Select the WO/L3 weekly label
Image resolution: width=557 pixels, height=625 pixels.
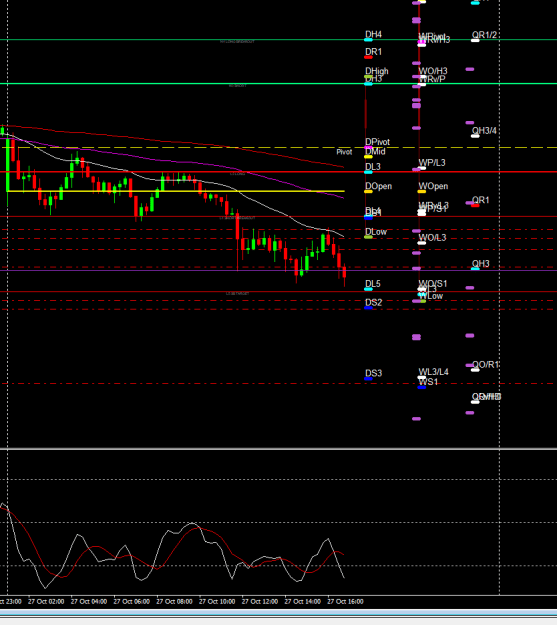[432, 238]
